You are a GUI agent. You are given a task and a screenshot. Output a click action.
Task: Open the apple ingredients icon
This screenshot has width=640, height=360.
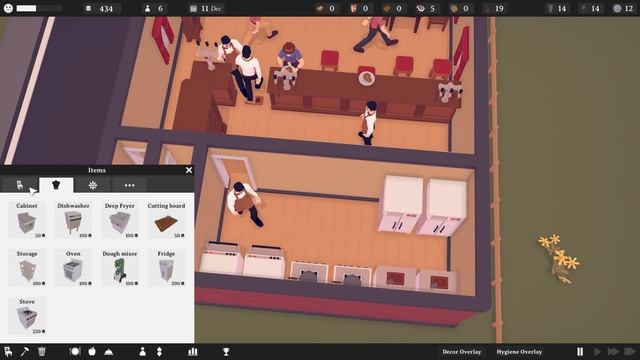click(92, 351)
